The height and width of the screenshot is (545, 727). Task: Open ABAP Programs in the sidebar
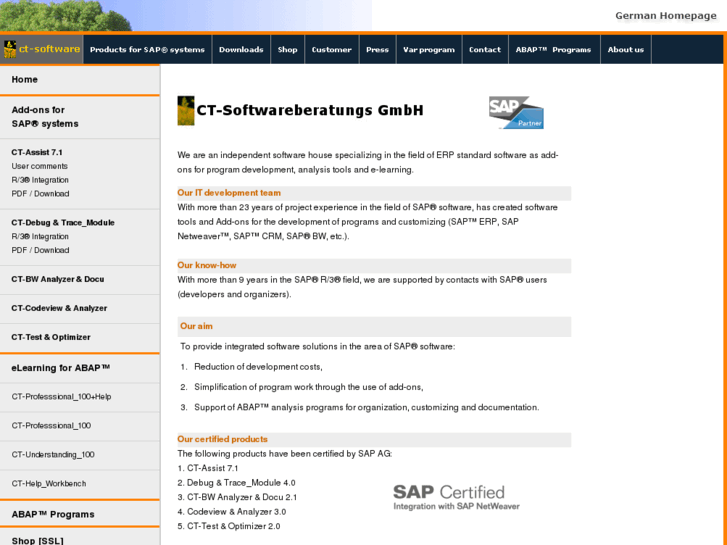(x=53, y=514)
